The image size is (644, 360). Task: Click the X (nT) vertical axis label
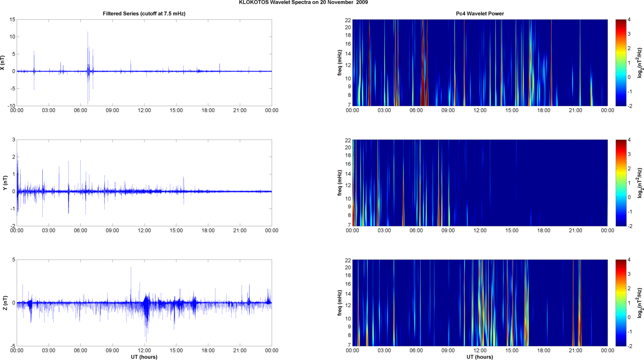(3, 63)
